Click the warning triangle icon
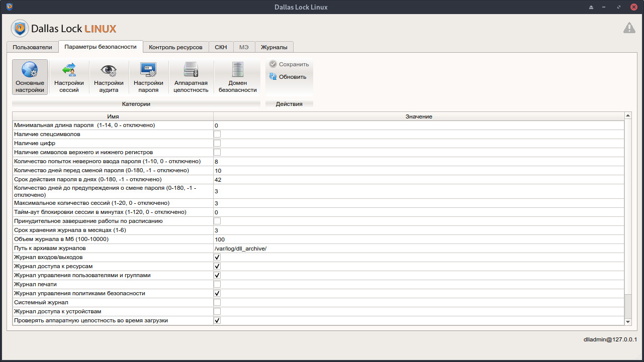 [628, 28]
